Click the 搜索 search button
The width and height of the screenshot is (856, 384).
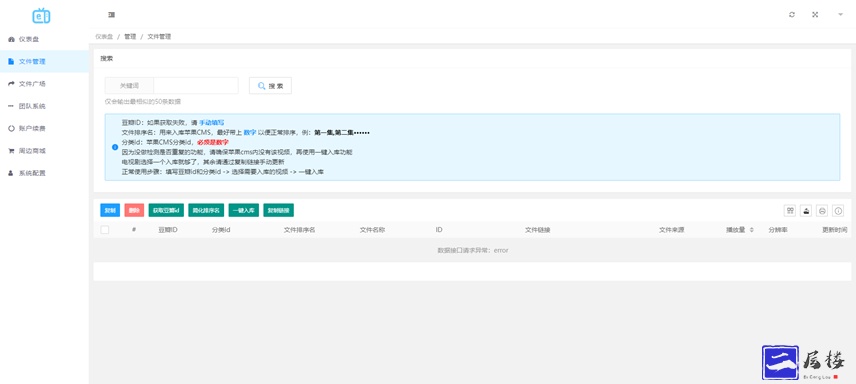point(270,86)
